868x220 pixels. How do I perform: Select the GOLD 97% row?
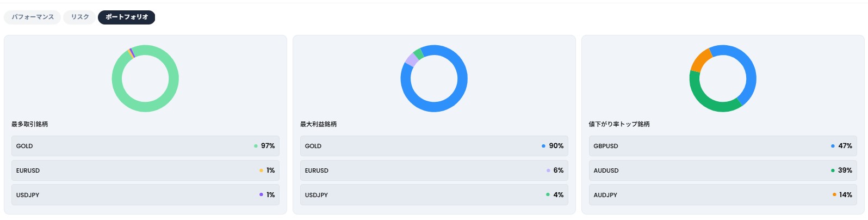pyautogui.click(x=145, y=146)
